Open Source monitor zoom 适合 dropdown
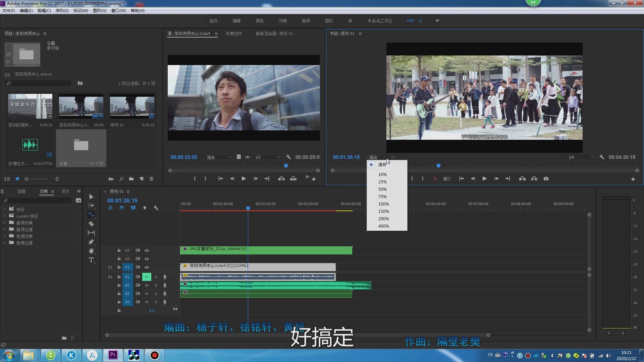Image resolution: width=644 pixels, height=362 pixels. pyautogui.click(x=219, y=157)
